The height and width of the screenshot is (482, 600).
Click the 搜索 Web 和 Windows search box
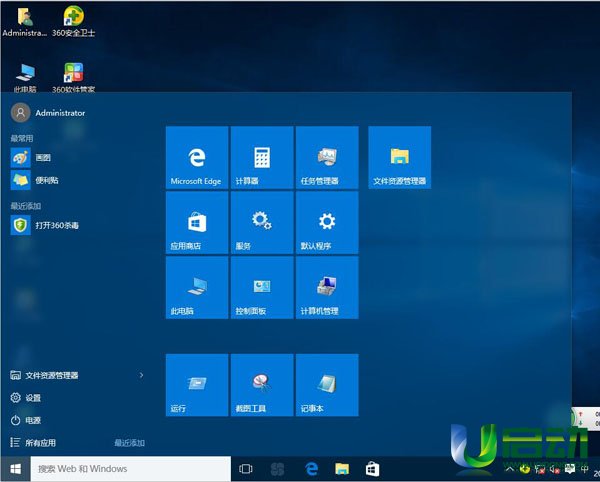click(x=130, y=469)
